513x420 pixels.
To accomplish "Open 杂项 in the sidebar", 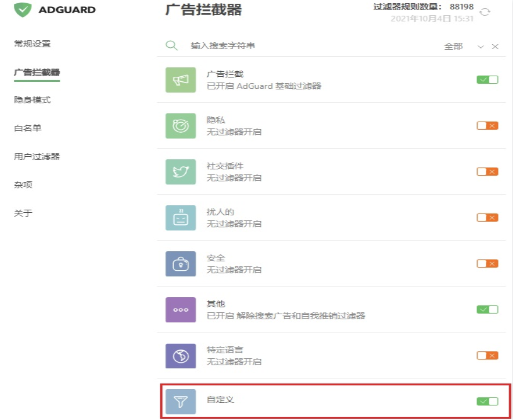I will click(x=23, y=184).
